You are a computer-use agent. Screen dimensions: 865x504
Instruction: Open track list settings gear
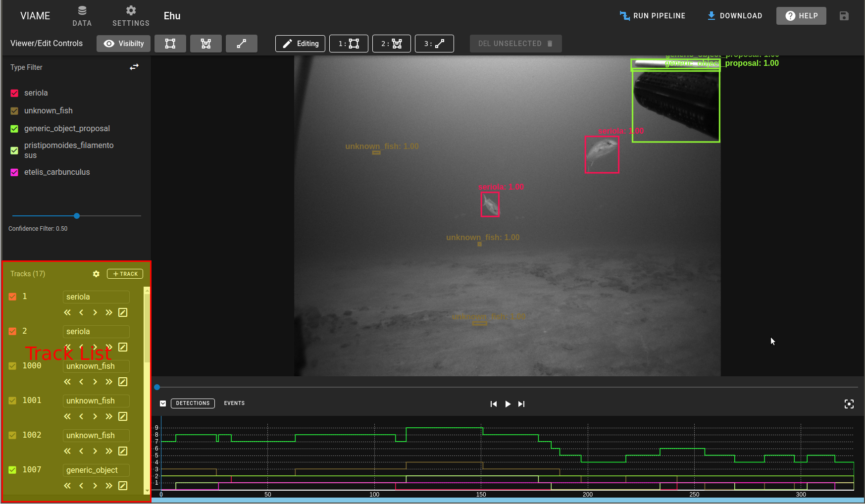[96, 274]
